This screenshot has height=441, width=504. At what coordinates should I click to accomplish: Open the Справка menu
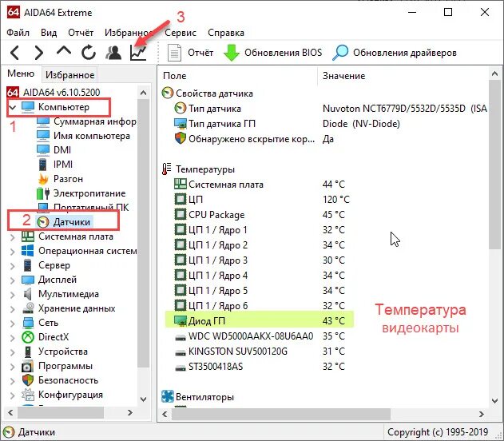(x=226, y=33)
